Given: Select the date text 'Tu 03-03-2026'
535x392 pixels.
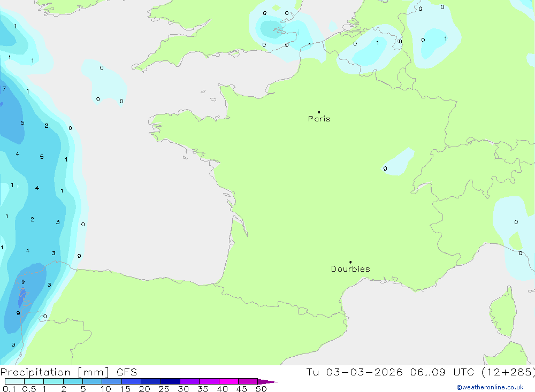Looking at the screenshot, I should 354,372.
